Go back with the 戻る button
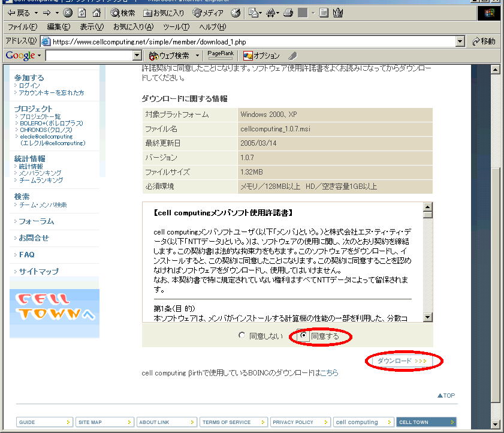This screenshot has width=504, height=433. tap(19, 13)
